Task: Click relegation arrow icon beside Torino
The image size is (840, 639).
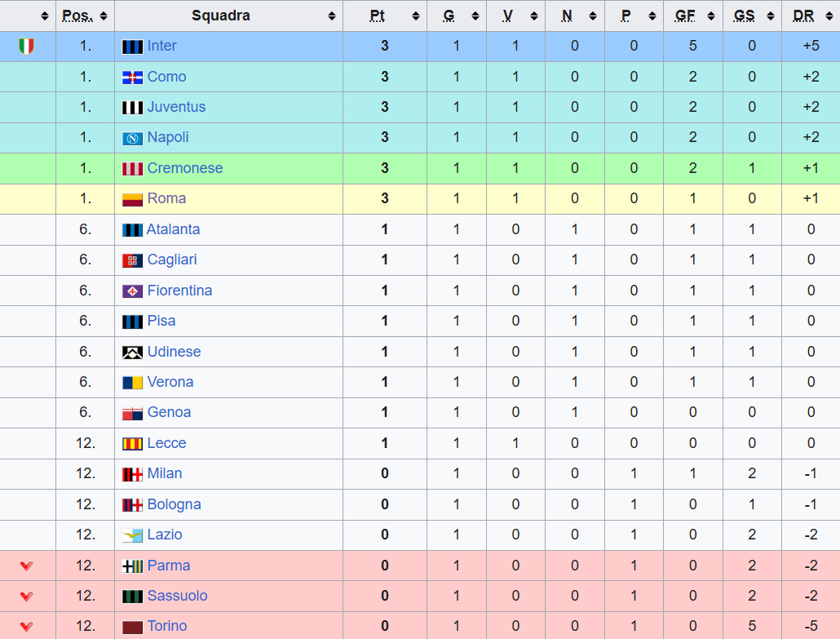Action: point(26,626)
